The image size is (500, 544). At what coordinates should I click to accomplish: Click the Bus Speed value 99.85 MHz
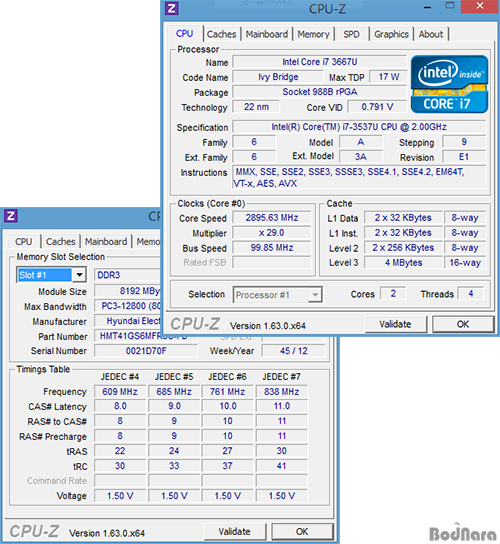point(272,248)
